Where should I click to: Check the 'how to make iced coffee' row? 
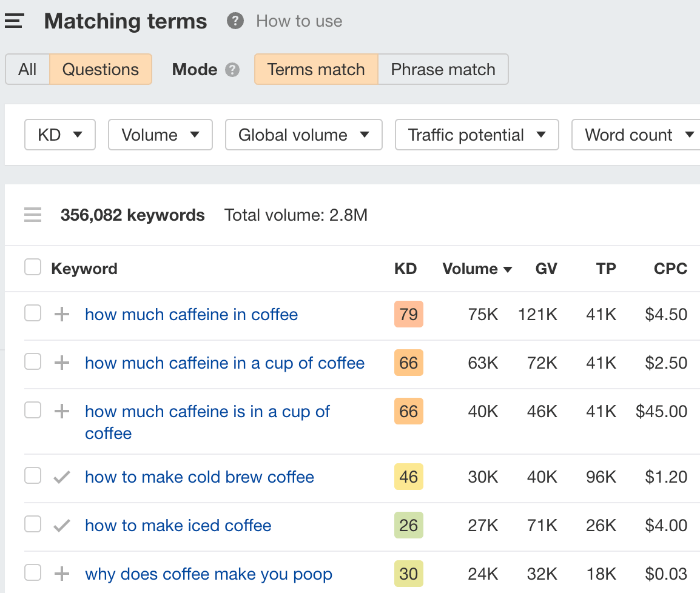(33, 524)
